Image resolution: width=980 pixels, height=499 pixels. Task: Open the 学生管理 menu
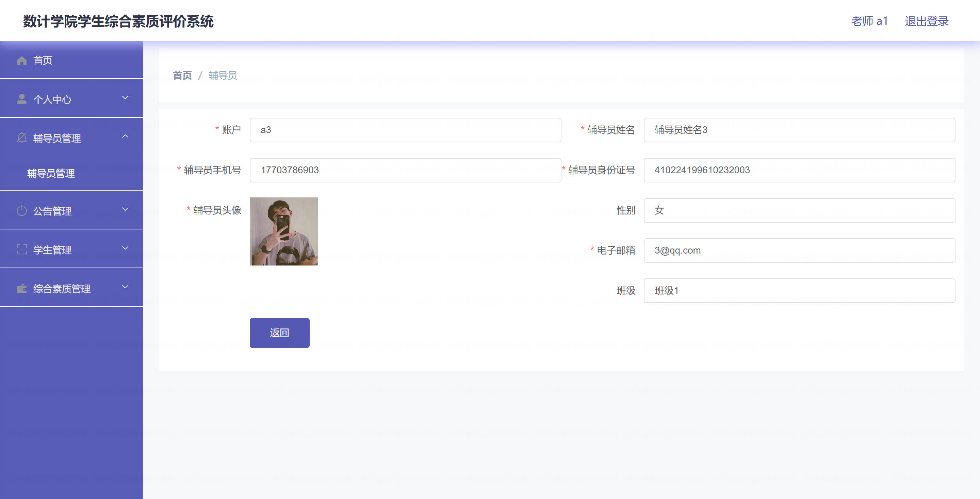pyautogui.click(x=71, y=249)
